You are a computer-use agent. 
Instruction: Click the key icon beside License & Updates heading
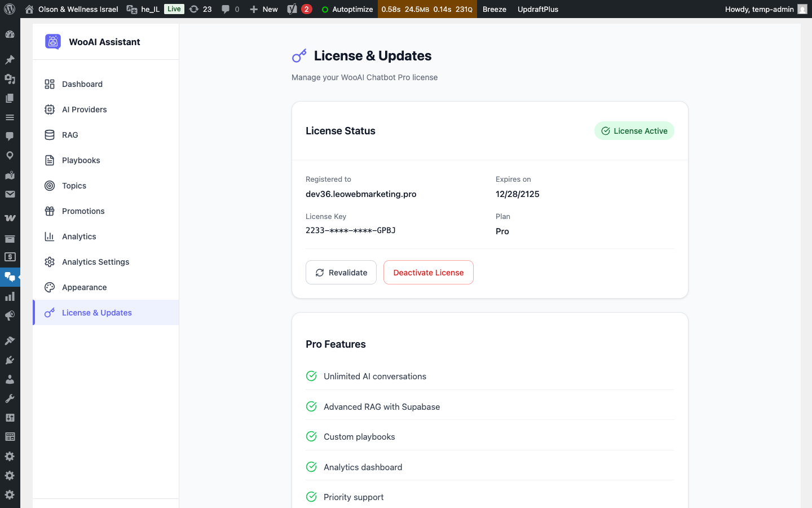click(x=299, y=55)
